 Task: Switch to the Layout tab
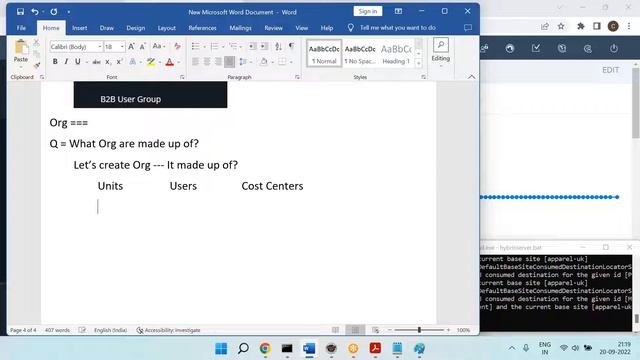167,28
